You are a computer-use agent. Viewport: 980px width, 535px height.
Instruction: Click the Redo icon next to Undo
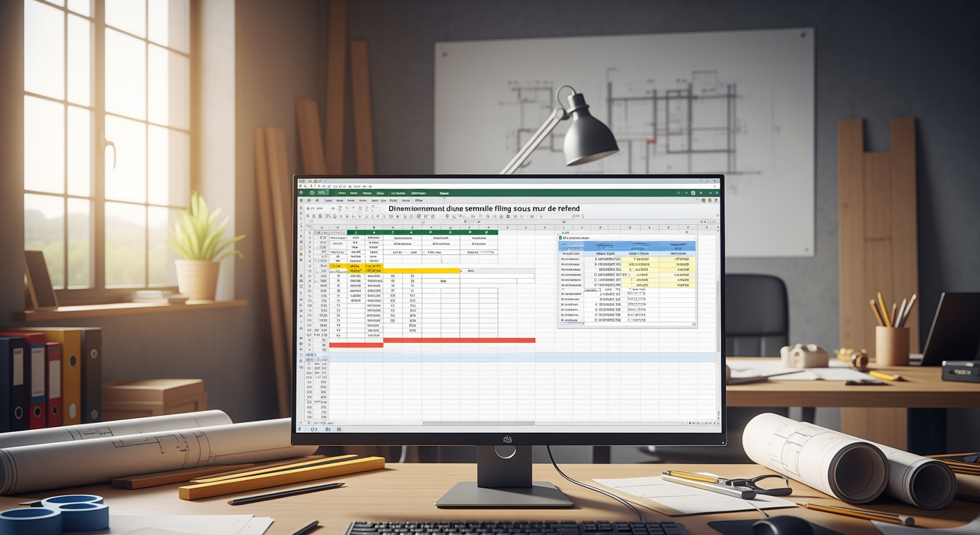[x=322, y=187]
